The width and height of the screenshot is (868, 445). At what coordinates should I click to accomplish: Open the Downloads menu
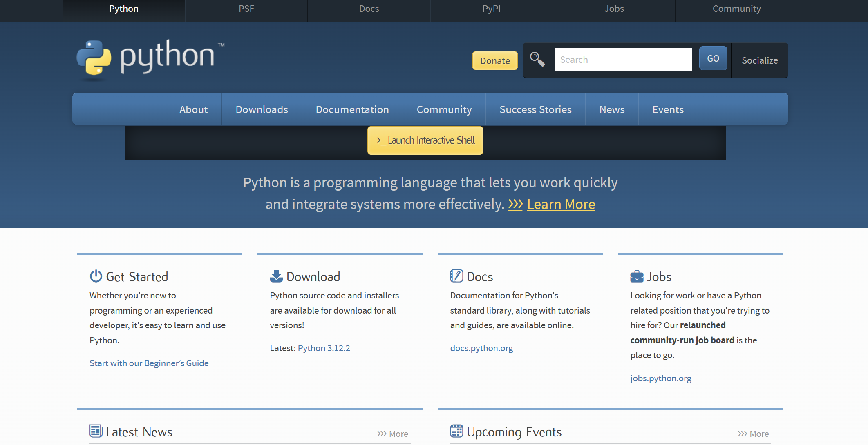262,109
